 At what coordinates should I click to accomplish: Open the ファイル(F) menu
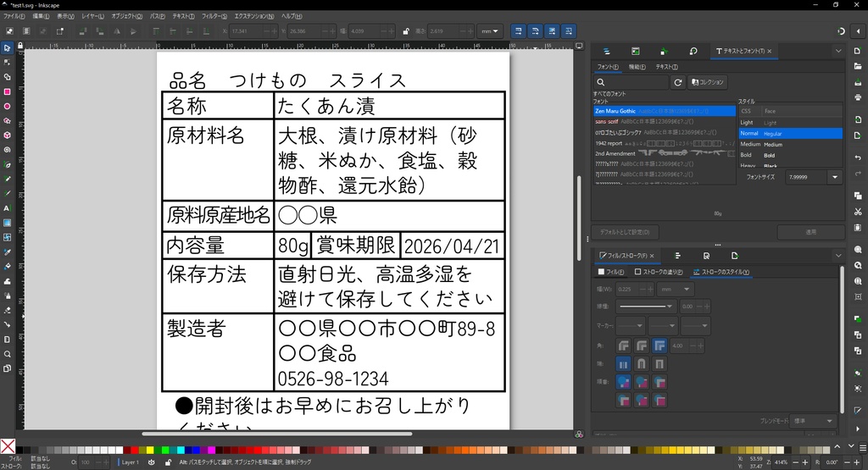click(14, 17)
